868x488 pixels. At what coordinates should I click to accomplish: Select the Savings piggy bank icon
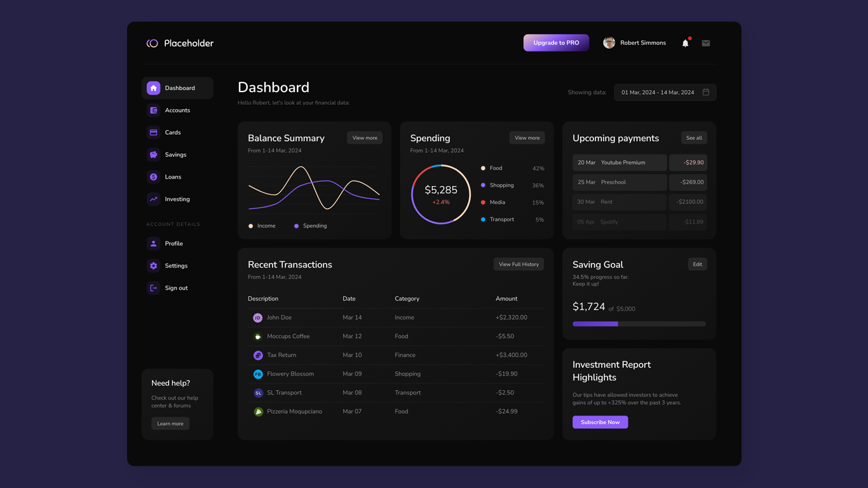click(153, 154)
